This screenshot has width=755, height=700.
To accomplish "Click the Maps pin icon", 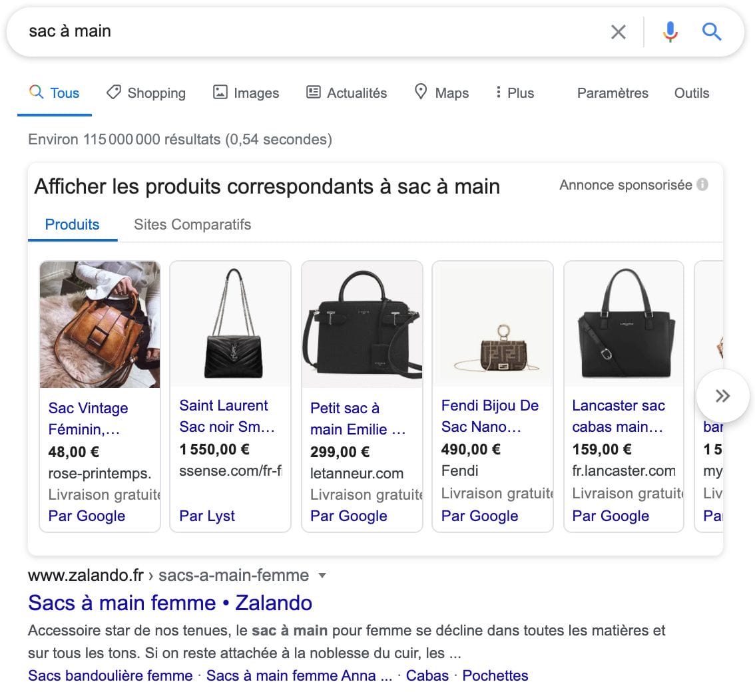I will pyautogui.click(x=421, y=92).
